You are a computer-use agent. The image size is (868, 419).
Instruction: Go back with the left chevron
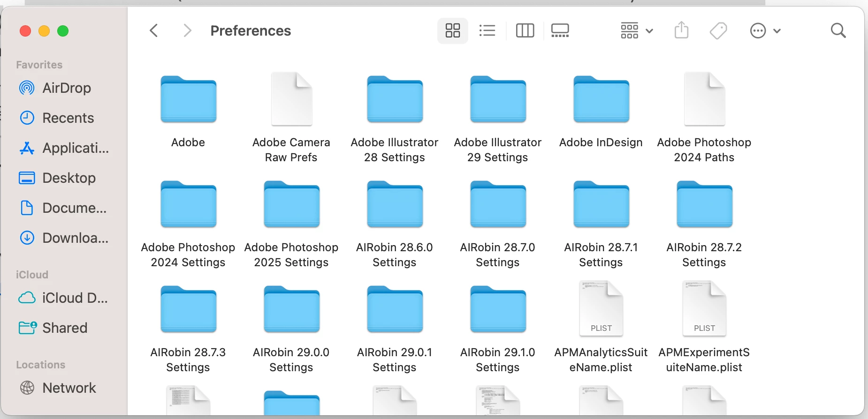point(154,31)
